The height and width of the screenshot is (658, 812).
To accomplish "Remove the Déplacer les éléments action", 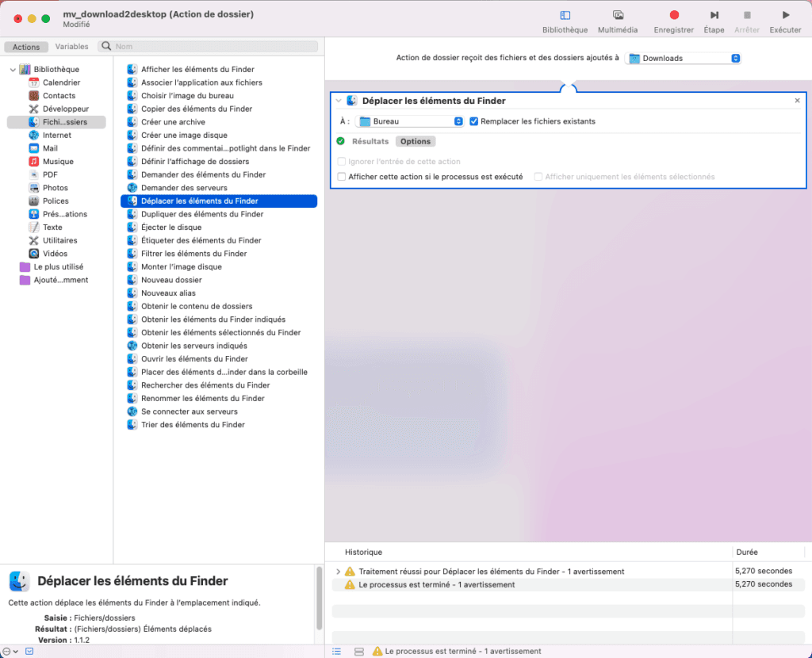I will tap(798, 101).
